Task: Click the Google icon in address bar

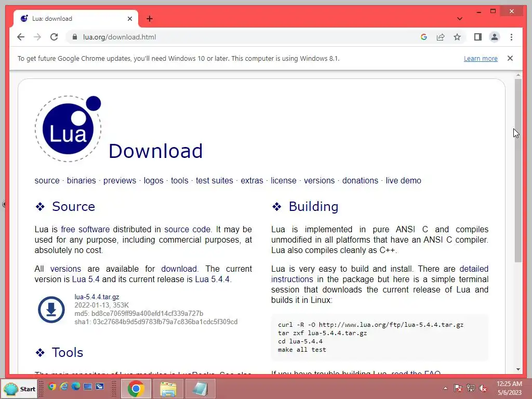Action: [x=424, y=37]
